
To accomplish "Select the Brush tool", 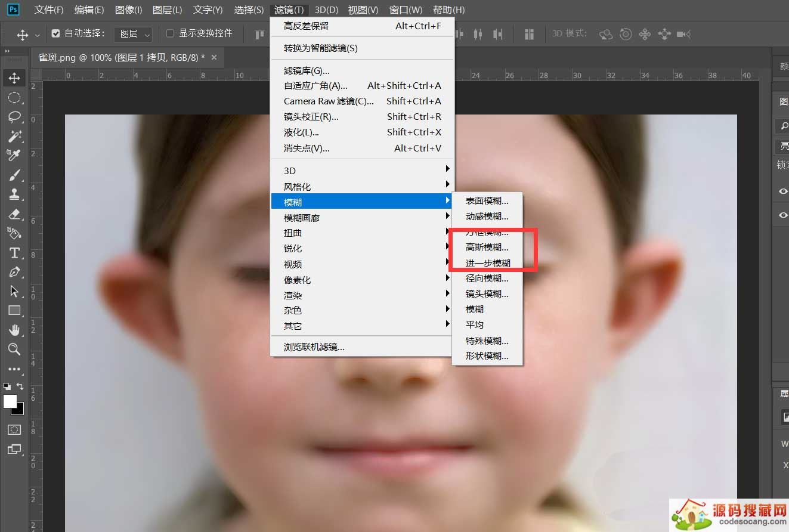I will coord(14,175).
